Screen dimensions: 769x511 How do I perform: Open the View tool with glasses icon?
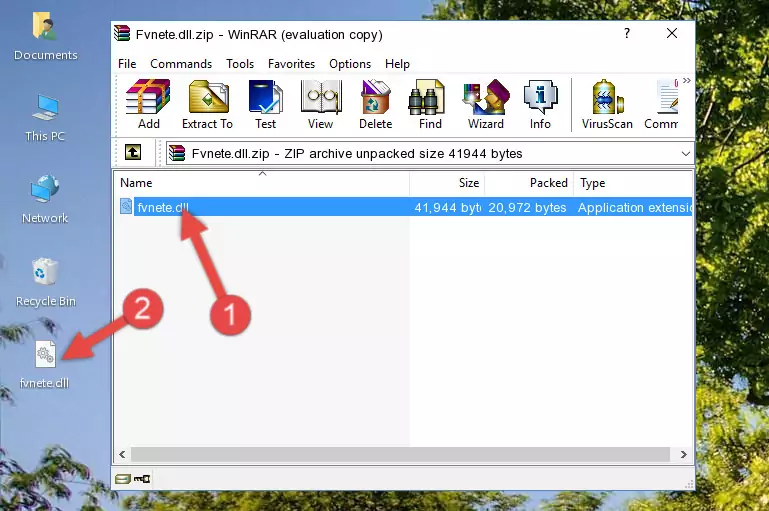(x=321, y=104)
